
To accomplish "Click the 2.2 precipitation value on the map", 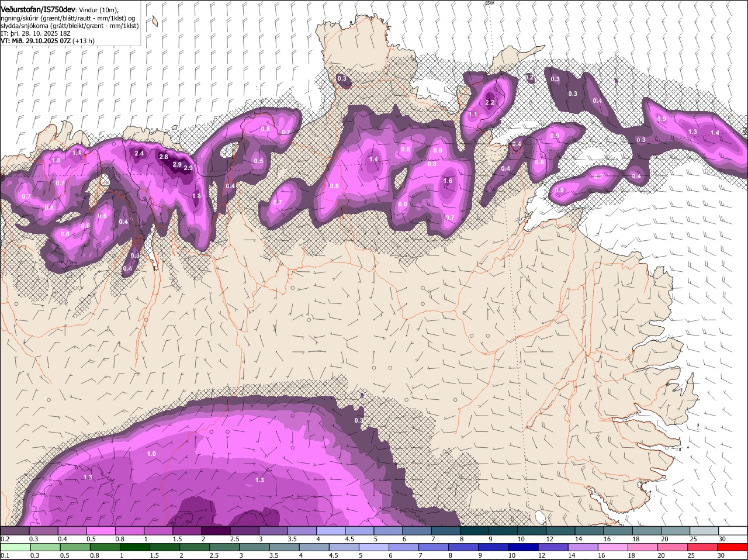I will click(490, 102).
